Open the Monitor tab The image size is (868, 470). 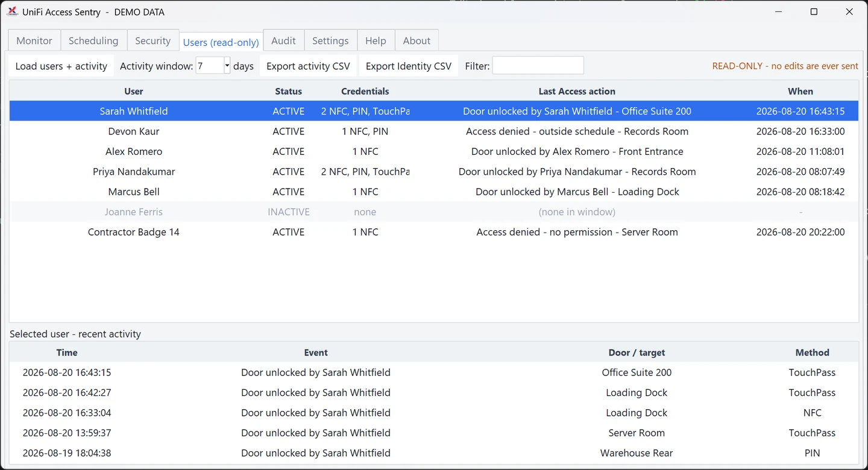point(34,41)
